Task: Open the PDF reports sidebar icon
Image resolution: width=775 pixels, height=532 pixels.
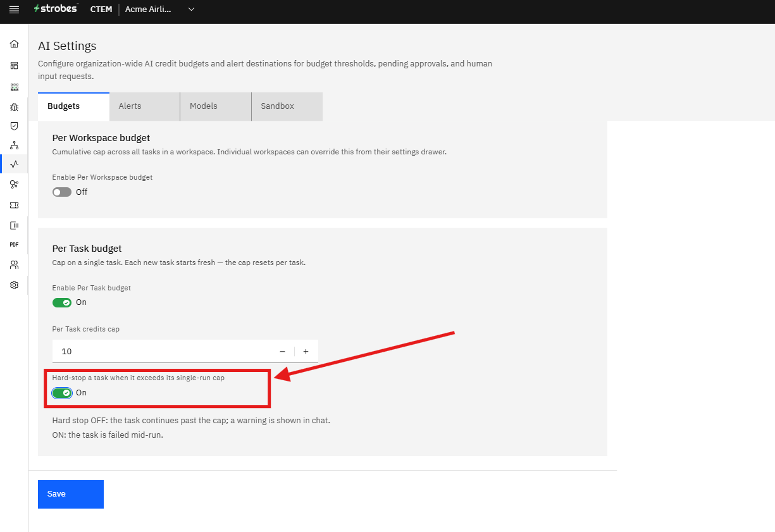Action: [x=14, y=244]
